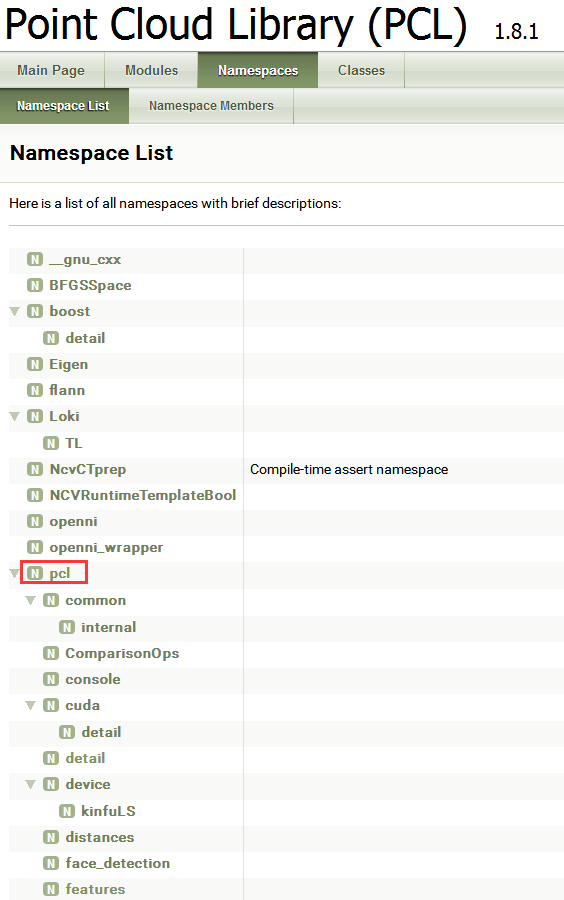Click the N icon beside console
The height and width of the screenshot is (900, 564).
(x=51, y=680)
